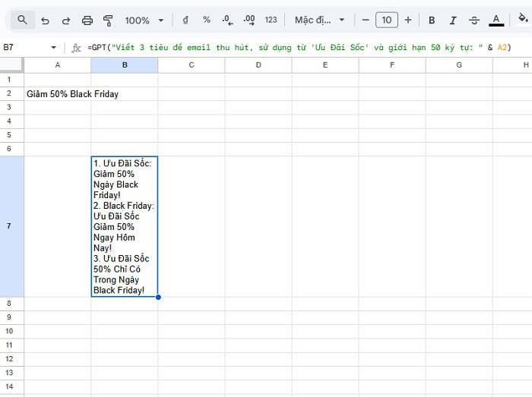Format the cell as currency
The height and width of the screenshot is (397, 532).
pos(186,20)
